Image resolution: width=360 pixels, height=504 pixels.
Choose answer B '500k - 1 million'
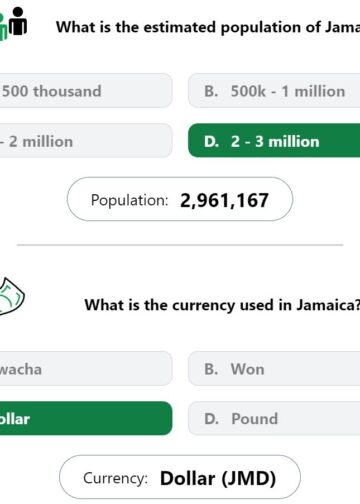coord(274,91)
